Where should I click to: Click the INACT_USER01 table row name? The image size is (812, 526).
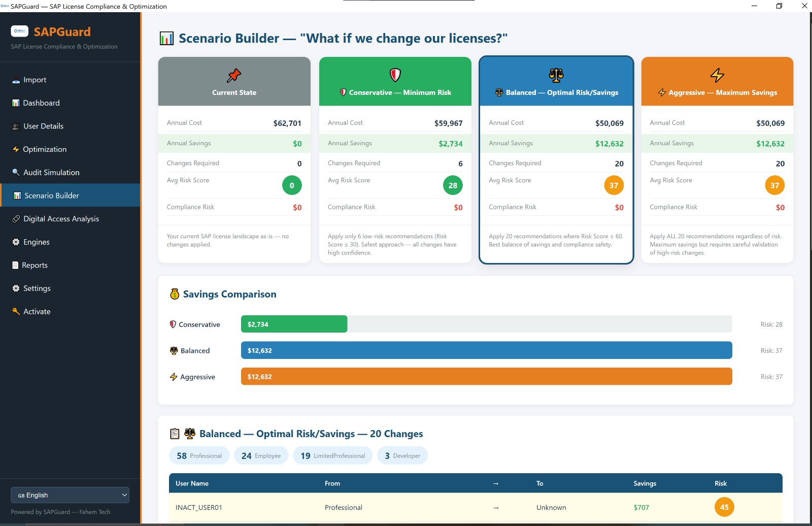point(198,507)
